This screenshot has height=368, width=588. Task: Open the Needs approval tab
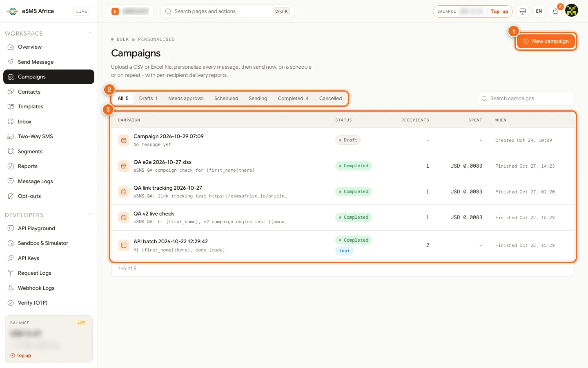[x=186, y=99]
